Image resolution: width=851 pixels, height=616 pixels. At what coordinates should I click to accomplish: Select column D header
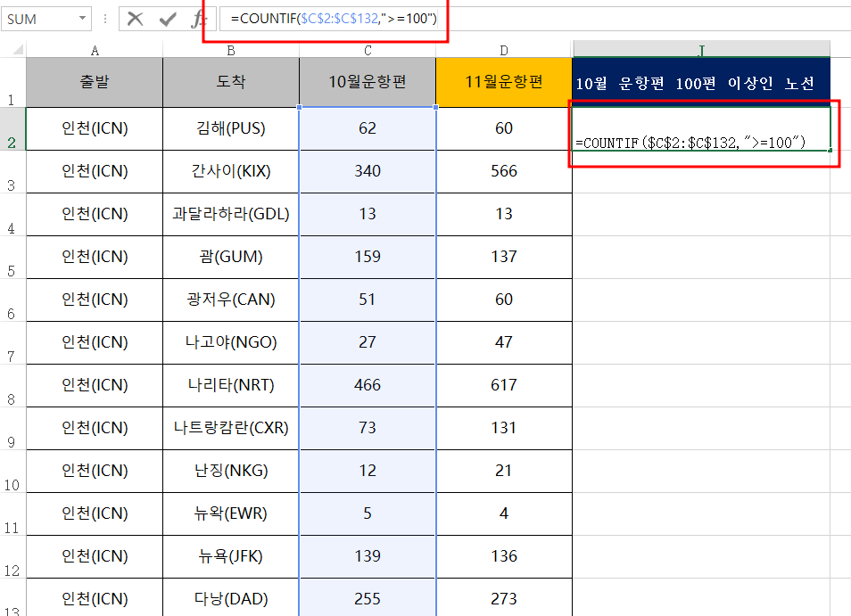(504, 51)
